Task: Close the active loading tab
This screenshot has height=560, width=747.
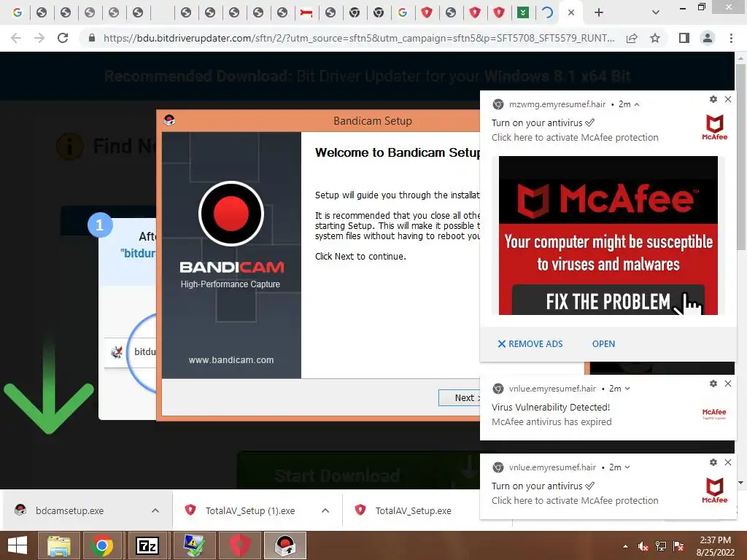Action: [x=571, y=13]
